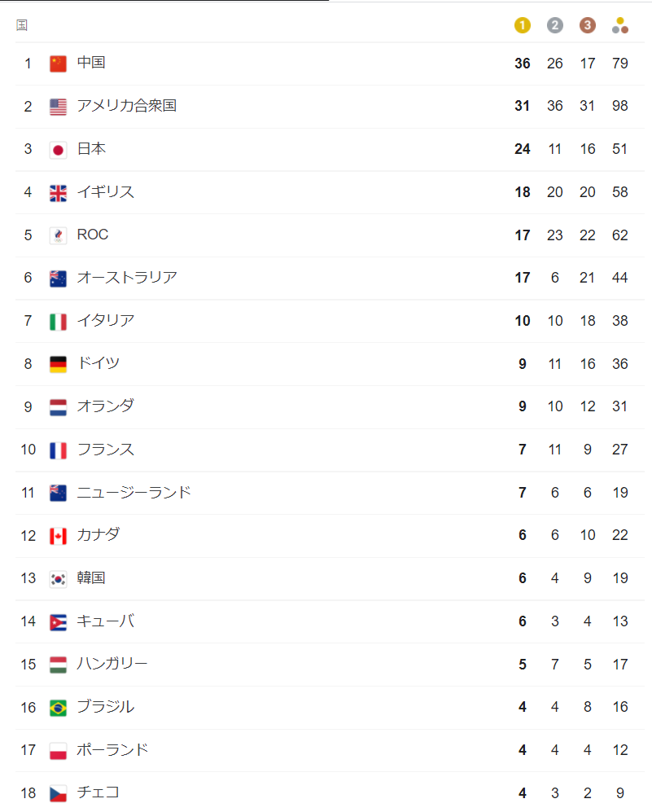Viewport: 652px width, 812px height.
Task: Select the オーストラリア entry
Action: [x=330, y=279]
